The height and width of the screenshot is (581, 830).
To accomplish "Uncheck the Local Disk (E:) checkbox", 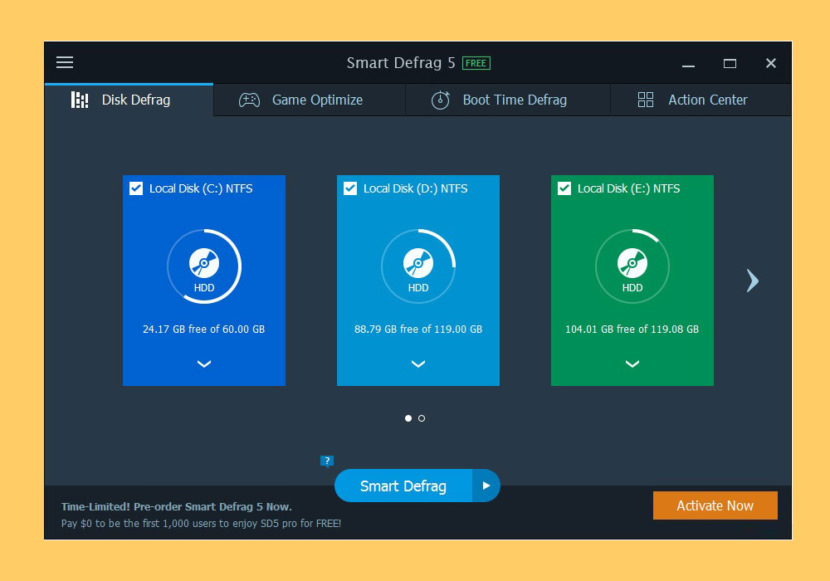I will pos(564,188).
